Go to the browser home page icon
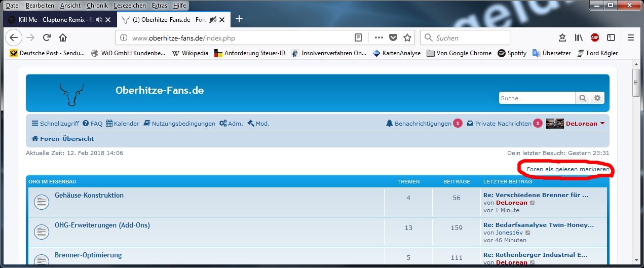Viewport: 644px width, 268px height. (x=62, y=37)
